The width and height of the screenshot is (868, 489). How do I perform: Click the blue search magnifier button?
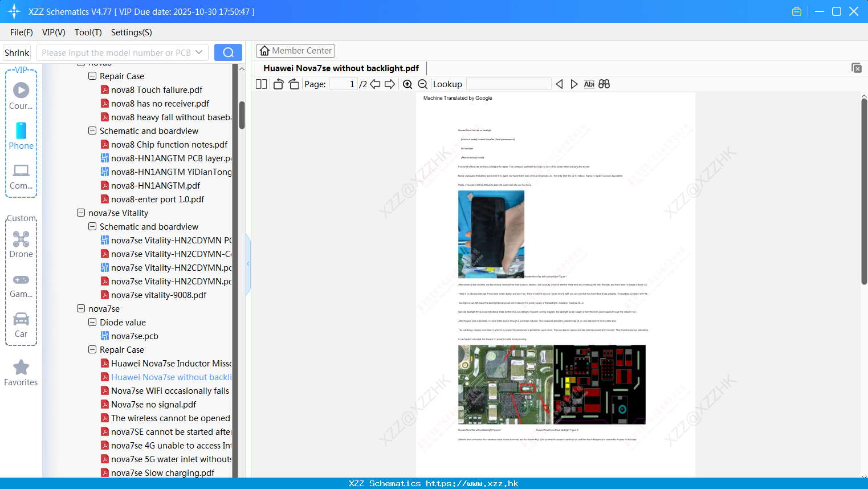tap(228, 52)
